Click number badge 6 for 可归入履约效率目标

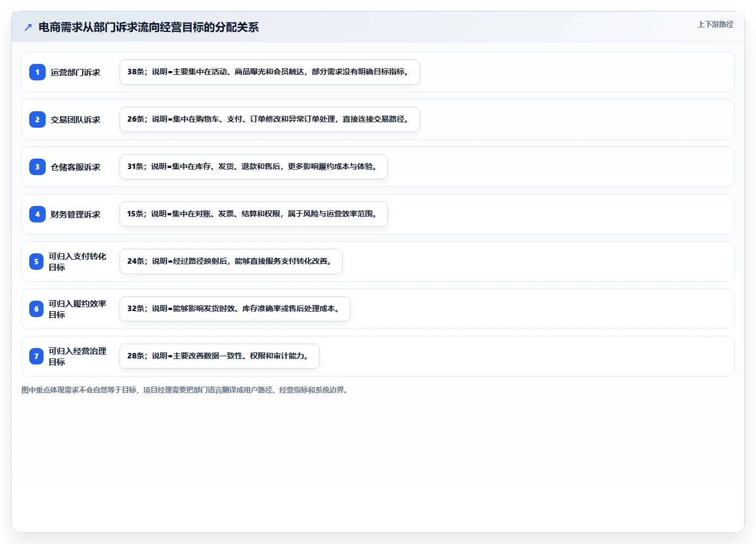pyautogui.click(x=36, y=309)
